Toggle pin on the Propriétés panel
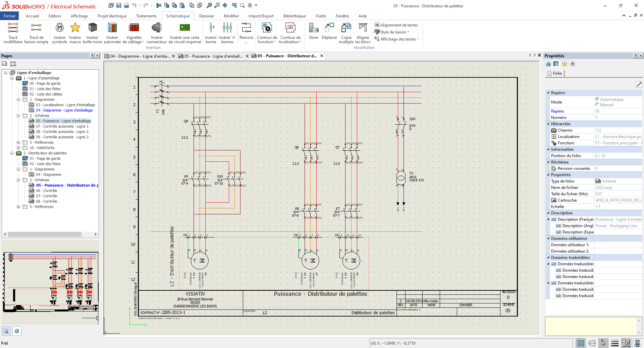 pos(635,56)
